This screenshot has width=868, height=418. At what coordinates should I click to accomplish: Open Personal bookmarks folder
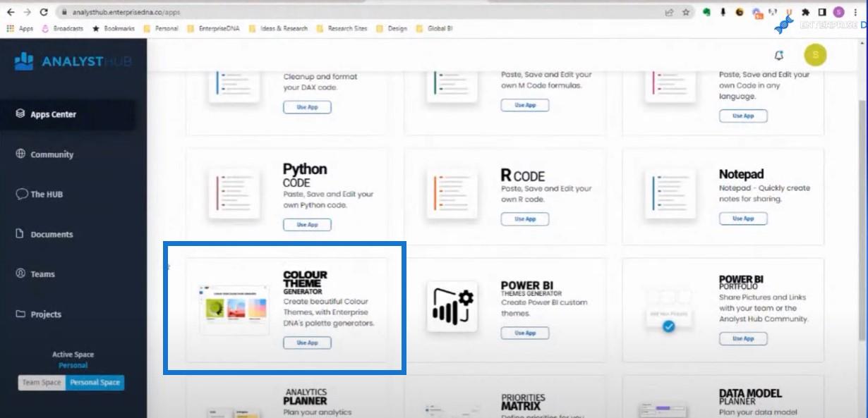161,29
